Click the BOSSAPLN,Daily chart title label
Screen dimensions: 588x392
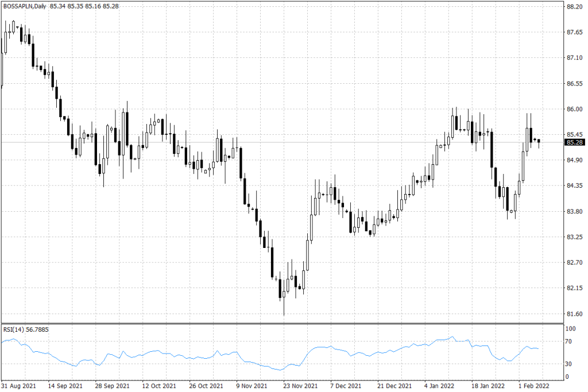tap(25, 6)
